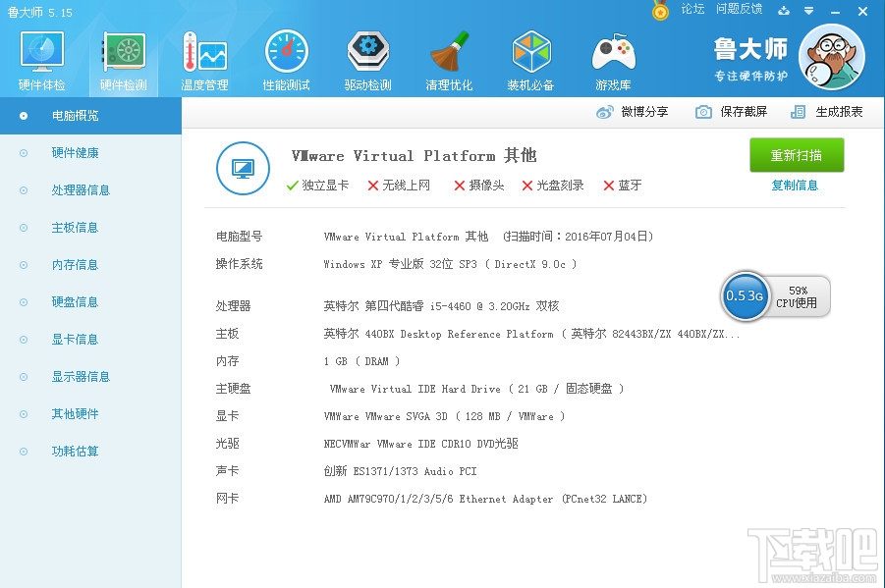Image resolution: width=885 pixels, height=588 pixels.
Task: Click the camera icon for 保存截屏
Action: coord(703,112)
